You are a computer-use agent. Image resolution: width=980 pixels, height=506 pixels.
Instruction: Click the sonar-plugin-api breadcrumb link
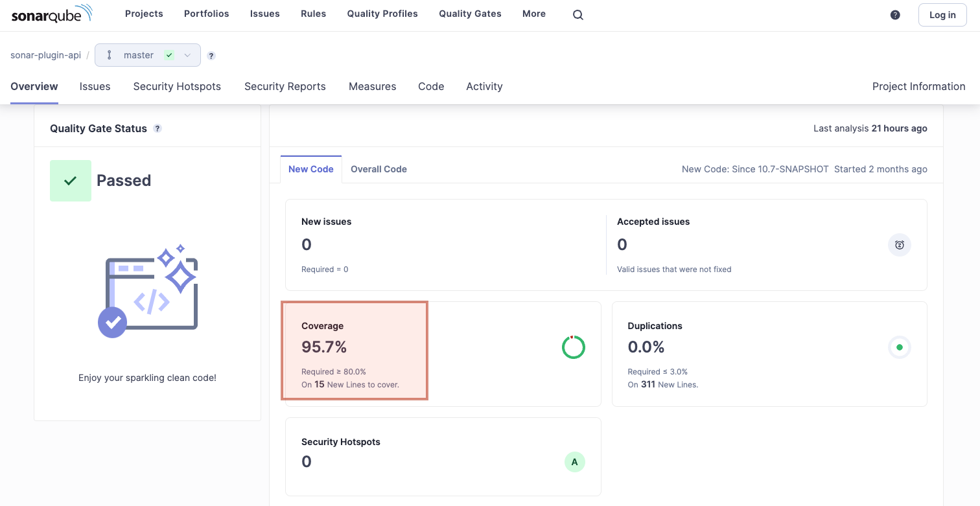click(x=45, y=55)
